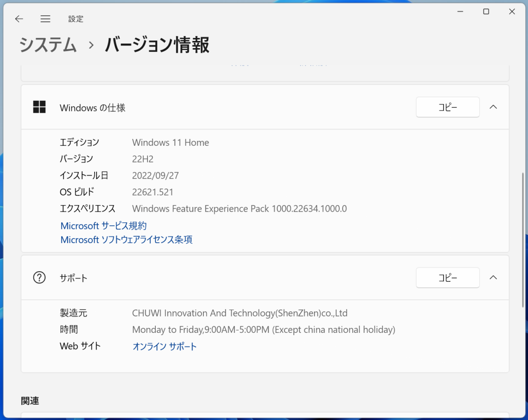The width and height of the screenshot is (528, 420).
Task: Select install date 2022/09/27
Action: click(x=155, y=176)
